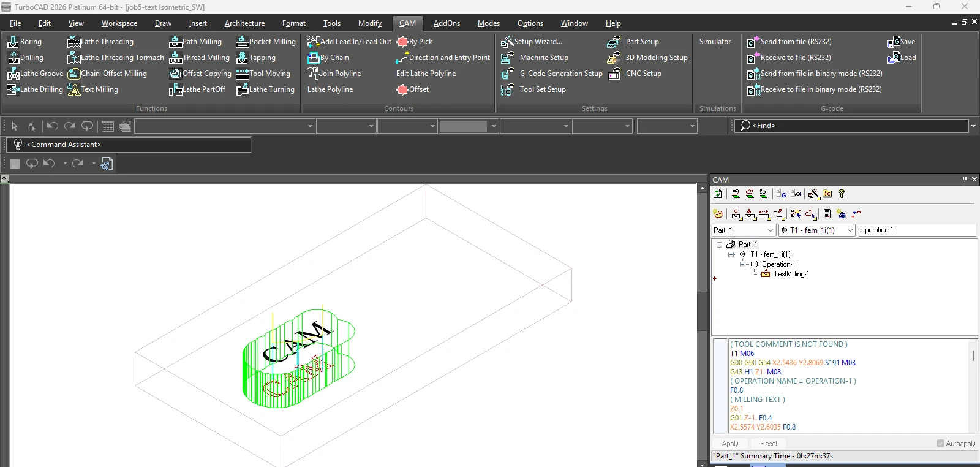
Task: Open the Path Milling tool
Action: [195, 42]
